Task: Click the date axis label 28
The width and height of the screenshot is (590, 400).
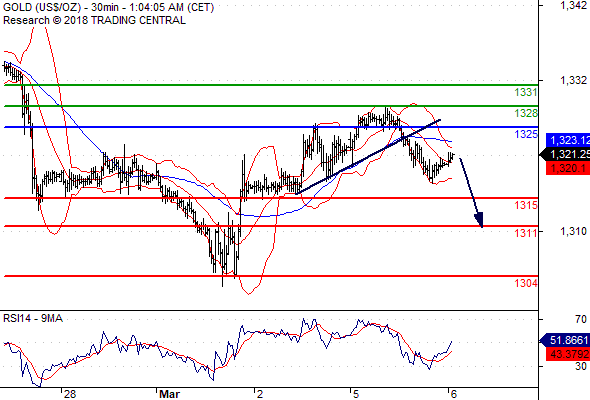Action: [x=70, y=394]
